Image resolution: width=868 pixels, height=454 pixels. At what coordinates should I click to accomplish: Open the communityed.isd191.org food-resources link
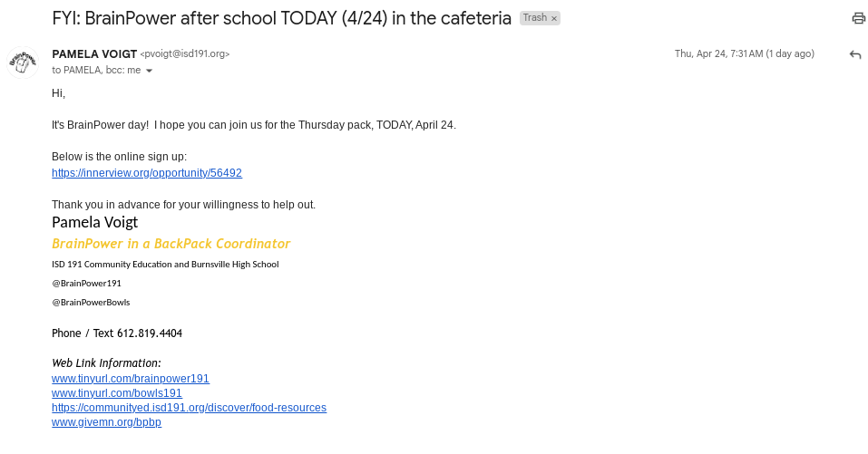(189, 408)
